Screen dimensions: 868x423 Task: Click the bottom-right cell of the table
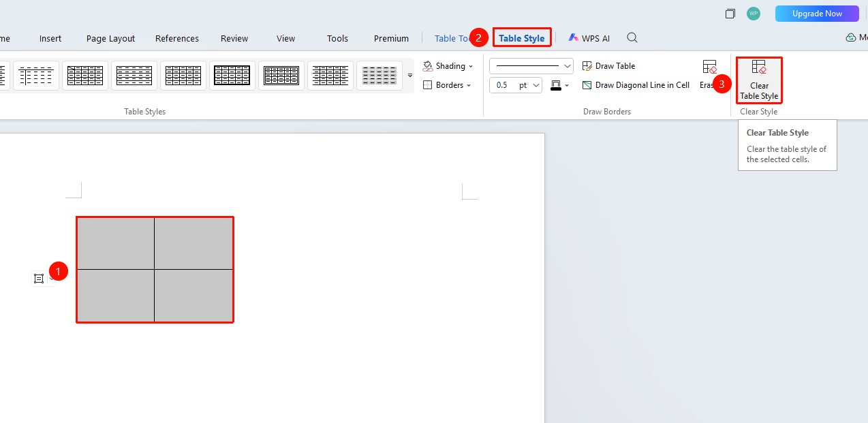[x=193, y=295]
